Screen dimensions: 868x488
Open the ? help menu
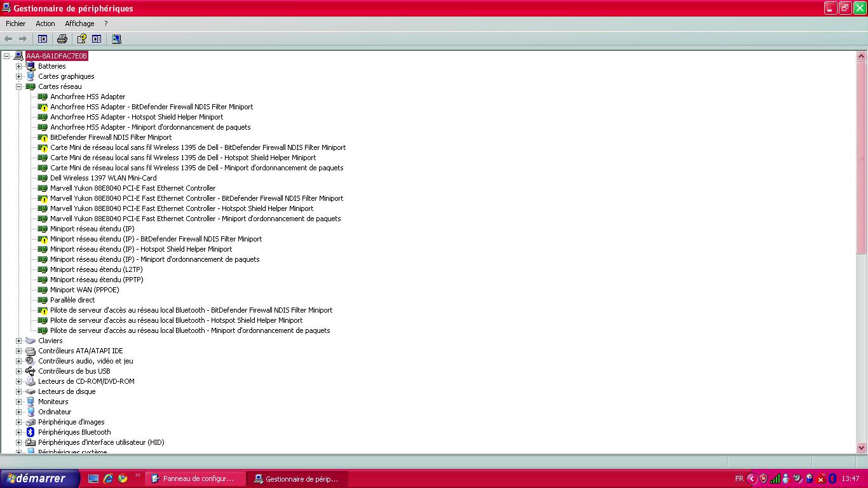106,24
